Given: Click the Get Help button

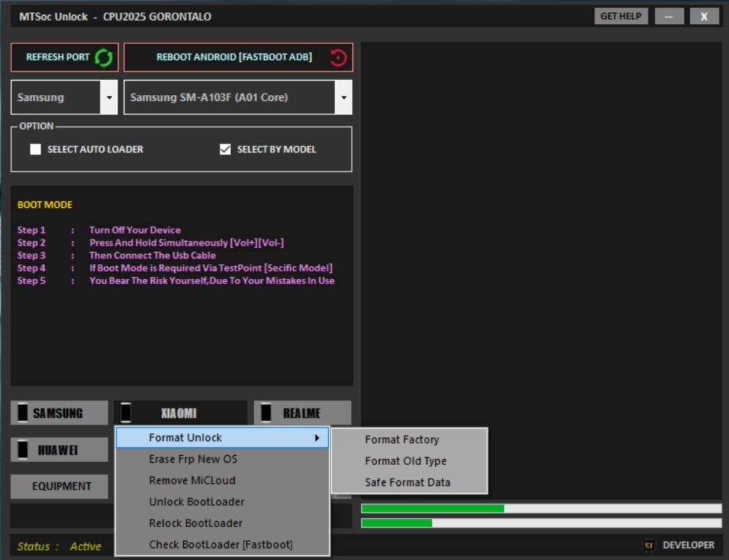Looking at the screenshot, I should coord(621,15).
